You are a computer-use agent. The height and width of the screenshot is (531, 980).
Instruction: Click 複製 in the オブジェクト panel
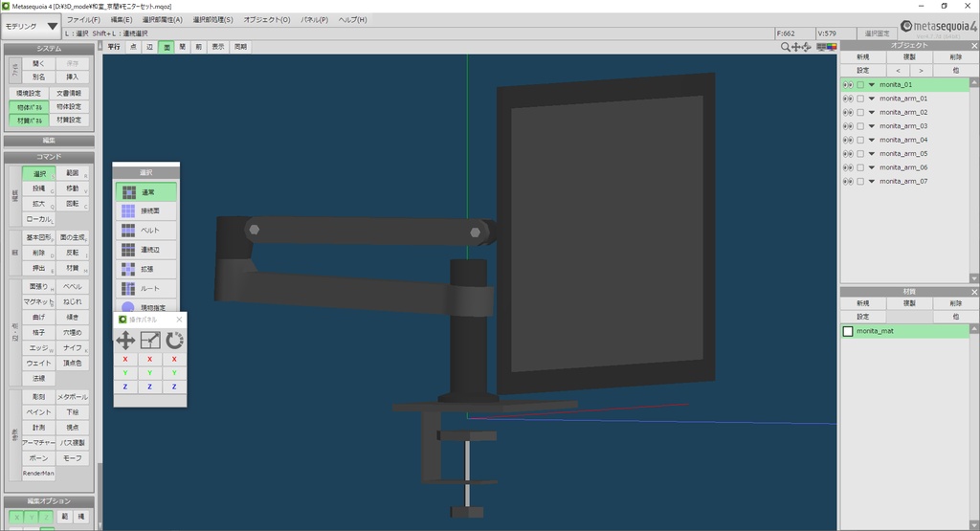pos(909,56)
